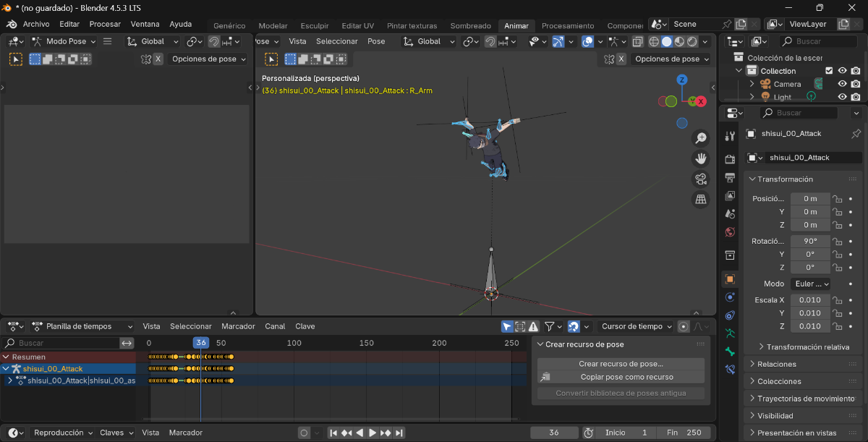Jump to the end frame of playback
Viewport: 868px width, 442px height.
(x=399, y=433)
